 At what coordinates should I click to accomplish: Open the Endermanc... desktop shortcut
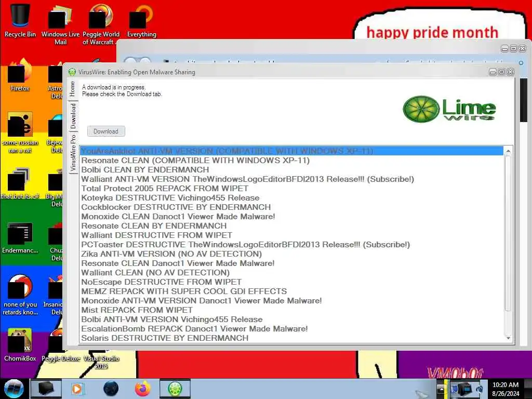coord(20,237)
